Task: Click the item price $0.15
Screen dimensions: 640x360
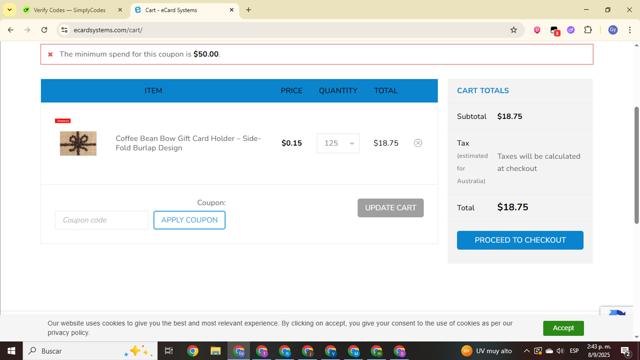Action: coord(291,143)
